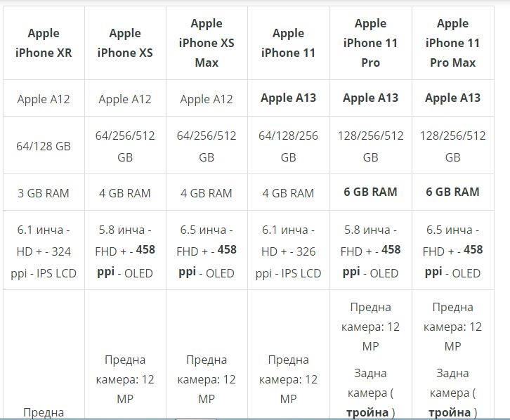
Task: Select Задна камера (тройна) under iPhone 11 Pro
Action: pos(370,393)
